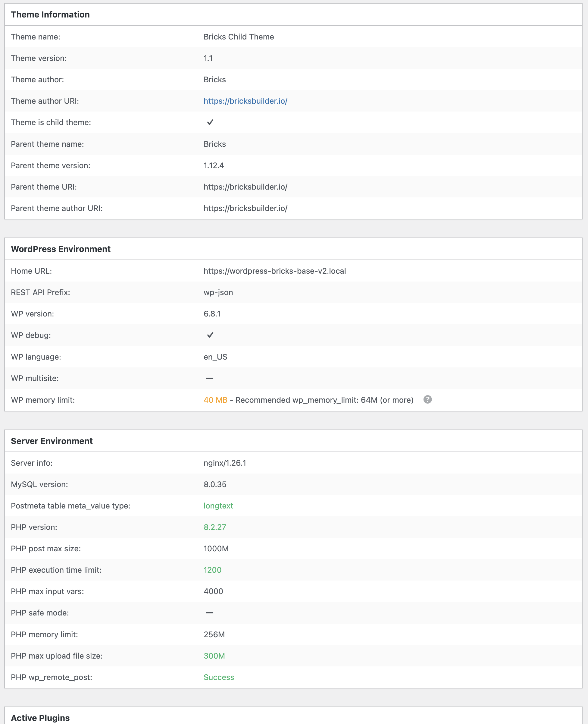
Task: Click the 'PHP safe mode:' label
Action: pyautogui.click(x=40, y=613)
